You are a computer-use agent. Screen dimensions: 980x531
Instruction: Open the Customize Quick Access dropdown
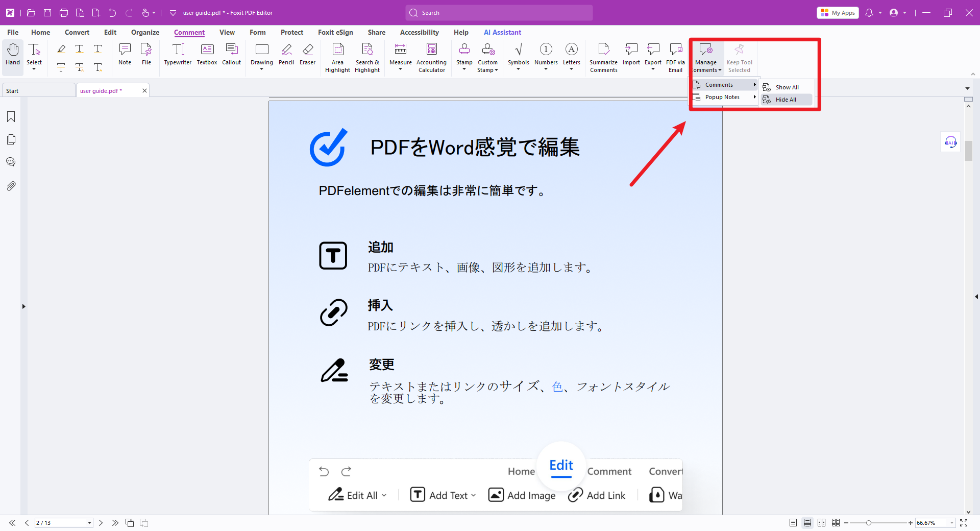click(x=173, y=13)
